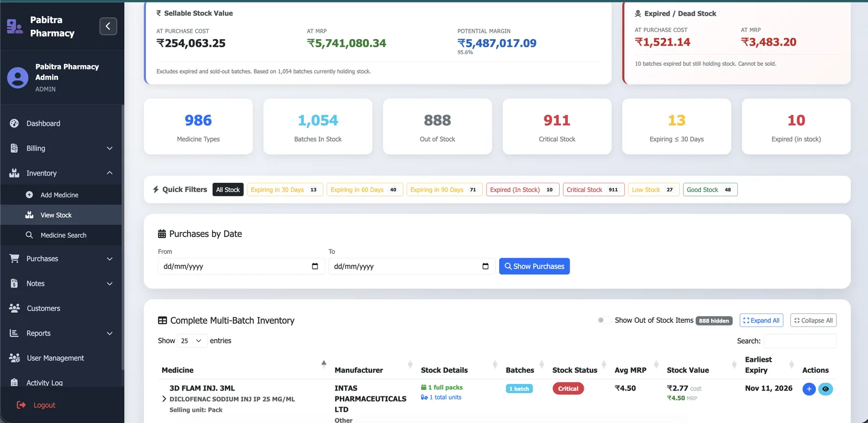Expand the 3D FLAM INJ. 3ML row

click(164, 399)
